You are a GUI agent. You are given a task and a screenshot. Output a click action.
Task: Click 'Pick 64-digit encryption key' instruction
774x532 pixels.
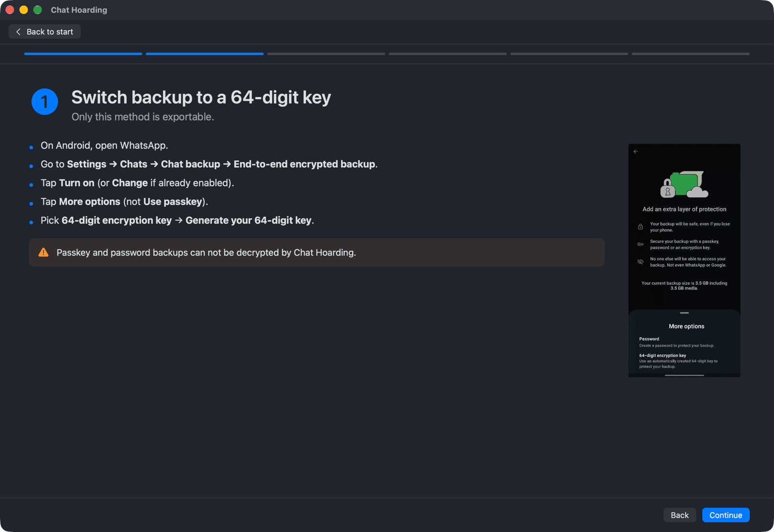coord(178,221)
